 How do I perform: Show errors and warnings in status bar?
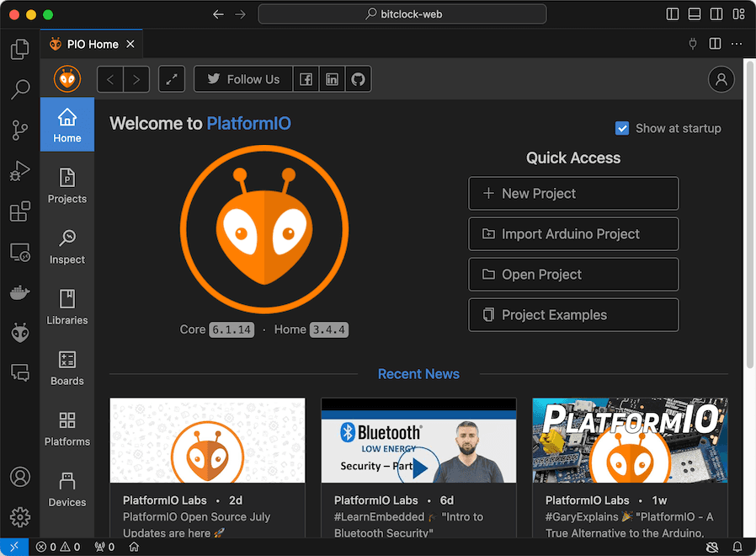(58, 547)
